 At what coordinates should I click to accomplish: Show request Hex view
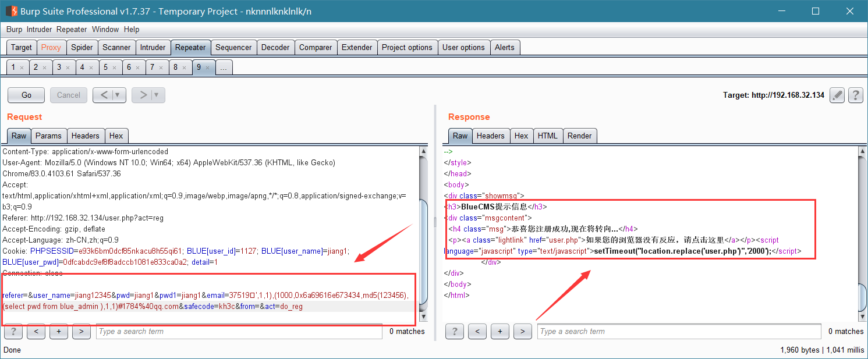tap(116, 136)
